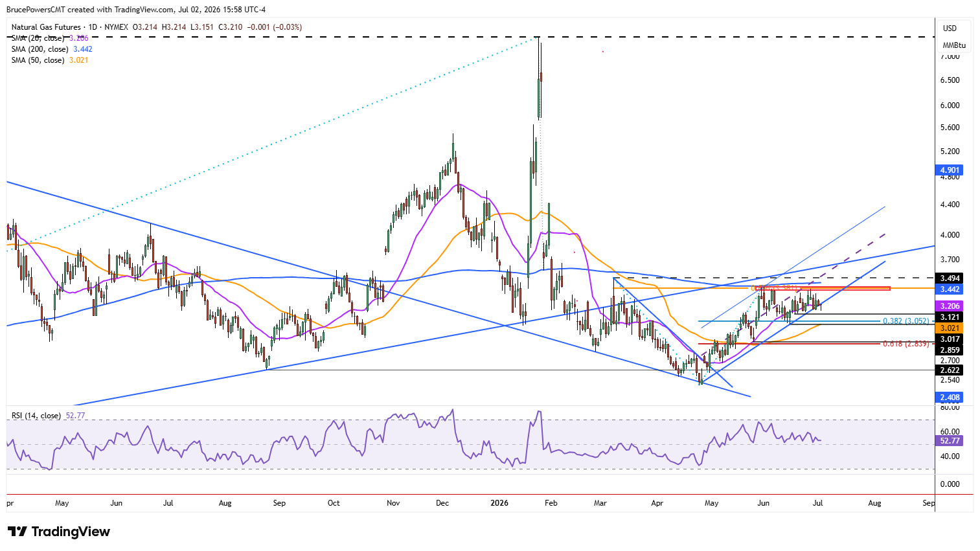Select the purple 52.77 RSI value label

950,441
